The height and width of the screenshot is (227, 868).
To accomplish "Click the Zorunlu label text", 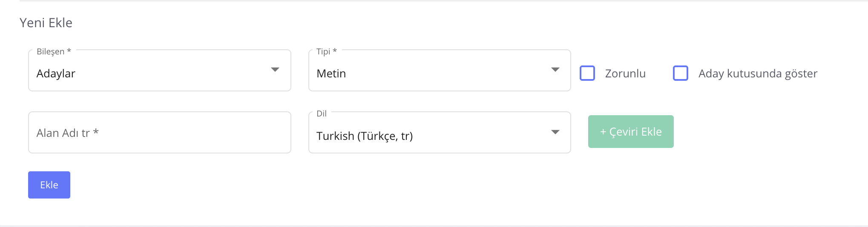I will point(625,74).
